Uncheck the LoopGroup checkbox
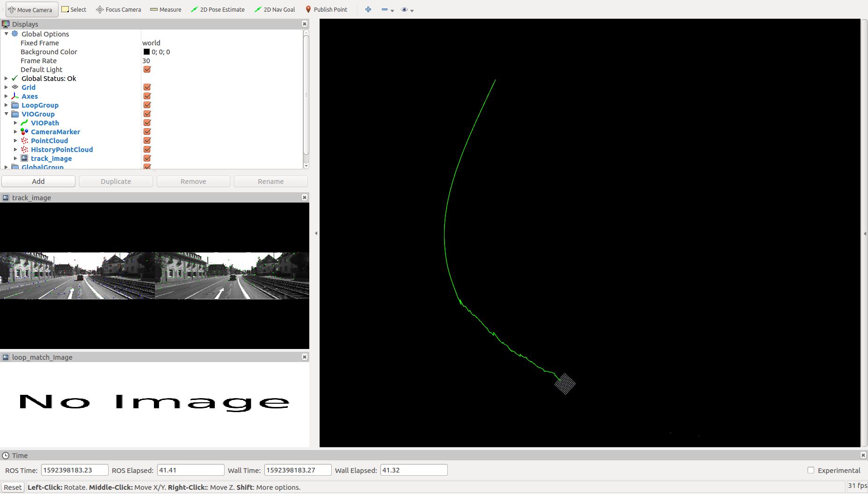Screen dimensions: 868x494 pyautogui.click(x=147, y=105)
